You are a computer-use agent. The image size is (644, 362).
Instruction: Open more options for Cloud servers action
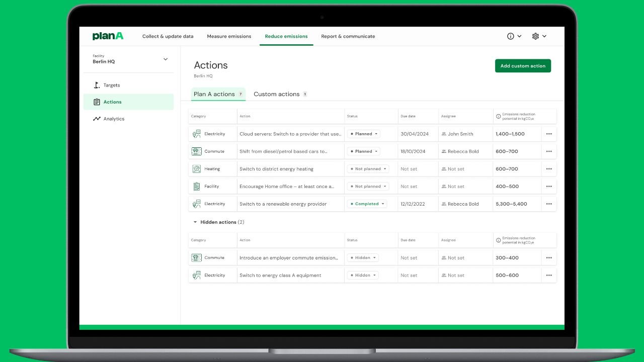(549, 134)
